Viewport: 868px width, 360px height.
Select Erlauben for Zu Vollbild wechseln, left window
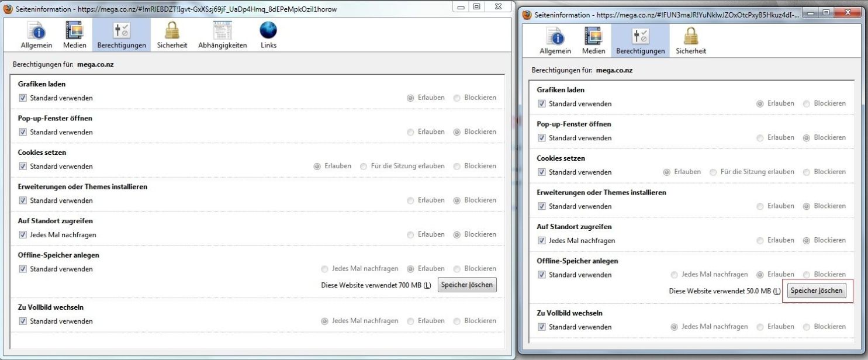[x=410, y=321]
